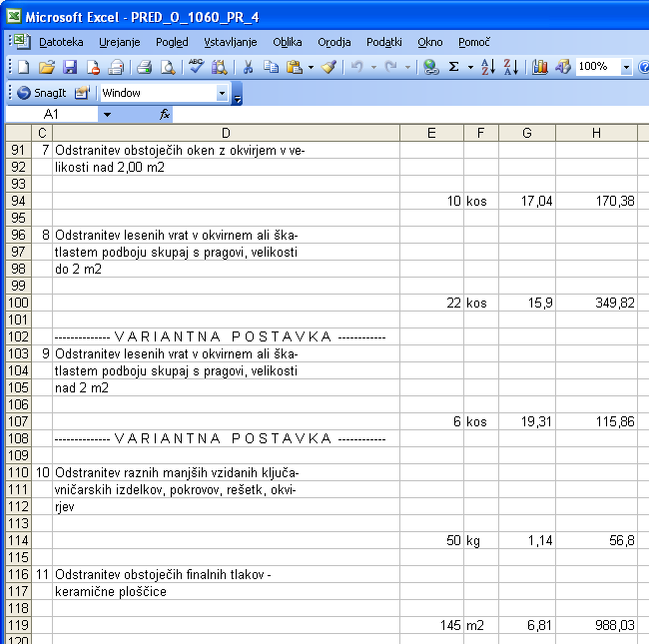The height and width of the screenshot is (644, 649).
Task: Sort ascending with A-Z icon
Action: click(487, 67)
